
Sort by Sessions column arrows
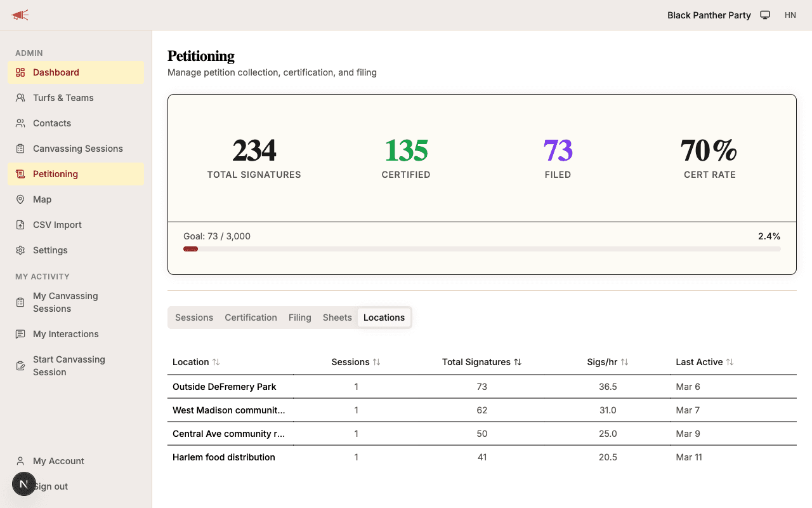376,362
